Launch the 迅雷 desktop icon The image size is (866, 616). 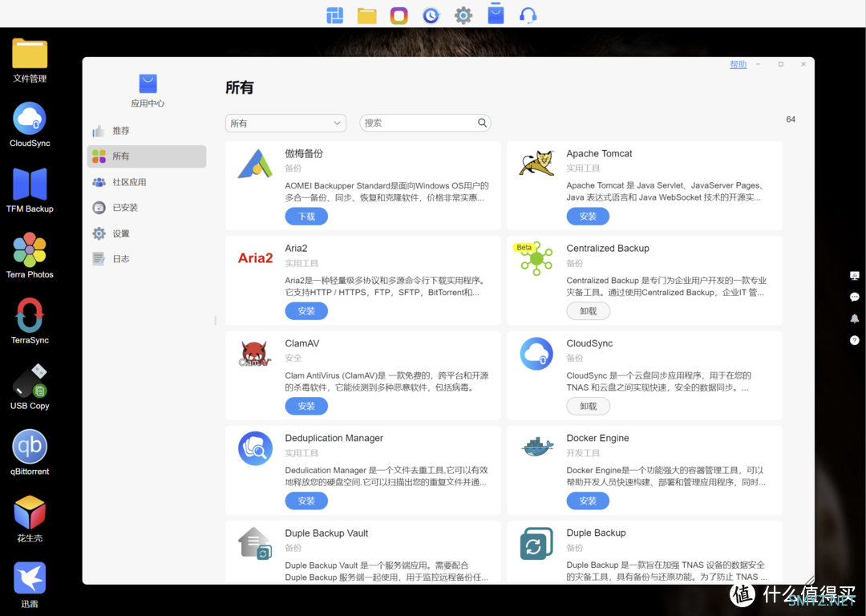[x=30, y=585]
